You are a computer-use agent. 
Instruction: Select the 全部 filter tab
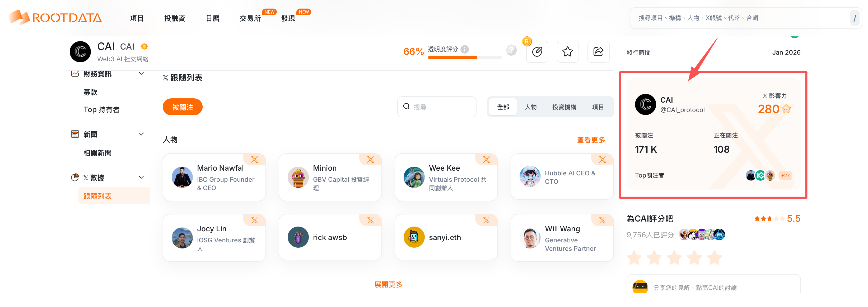[503, 107]
